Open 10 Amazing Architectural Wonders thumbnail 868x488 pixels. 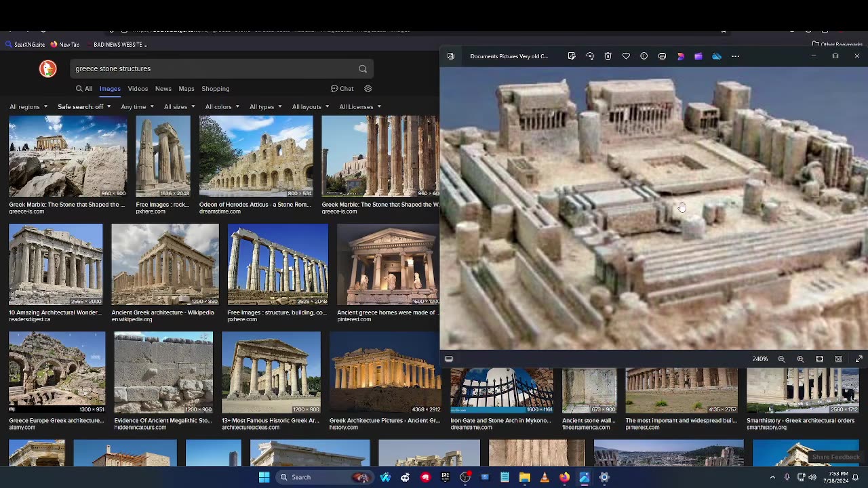click(56, 264)
